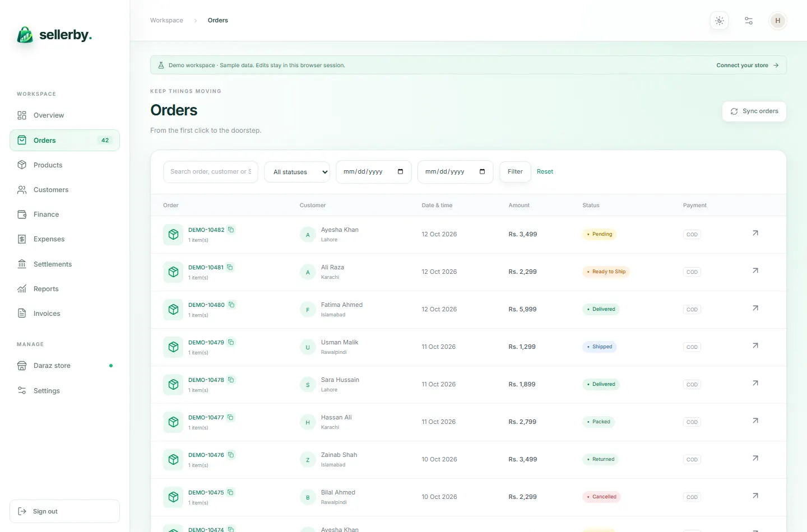Click the Pending status badge
Screen dimensions: 807x532
(600, 234)
